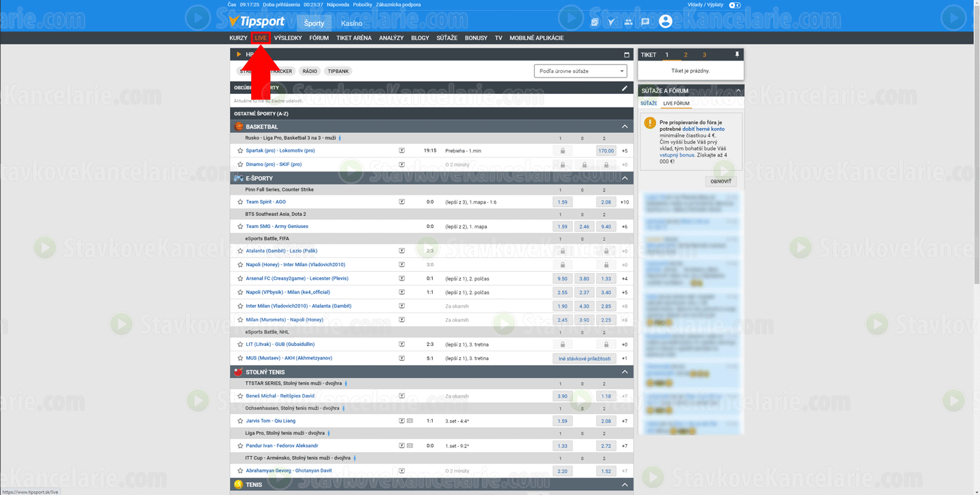Open live stream icon for Arsenal FC - Leicester match
Viewport: 980px width, 495px height.
tap(402, 278)
